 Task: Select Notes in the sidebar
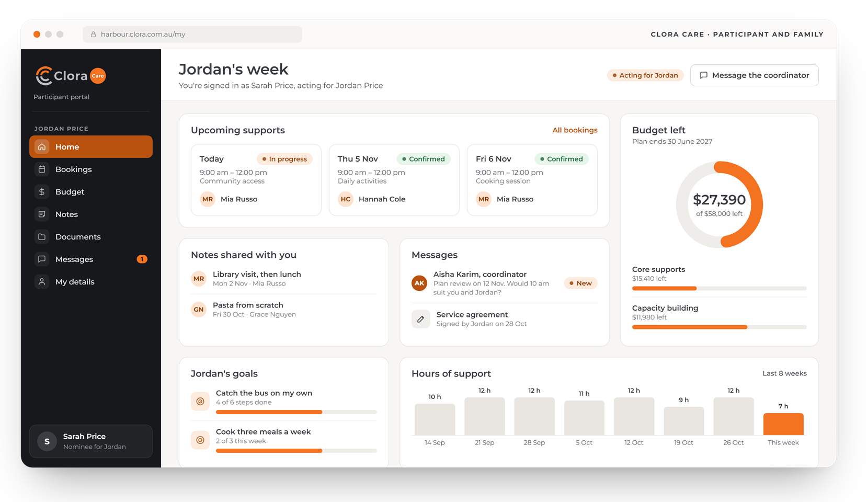pyautogui.click(x=91, y=214)
